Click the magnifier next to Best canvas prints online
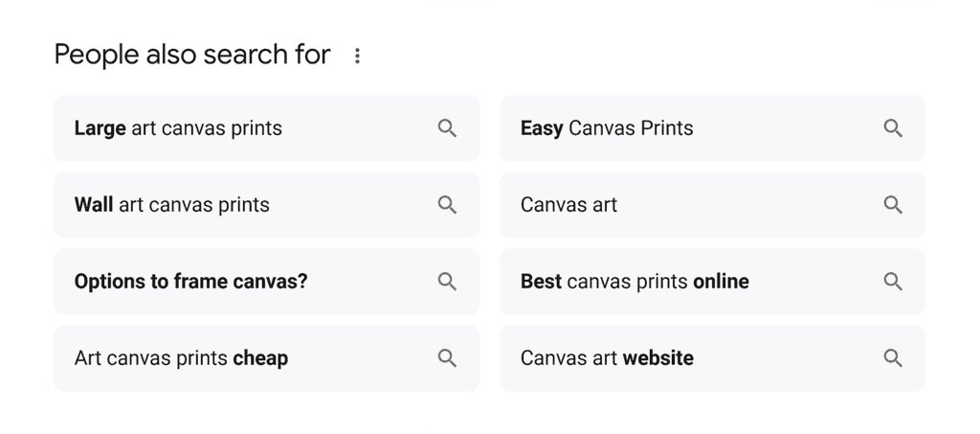980x434 pixels. click(893, 282)
